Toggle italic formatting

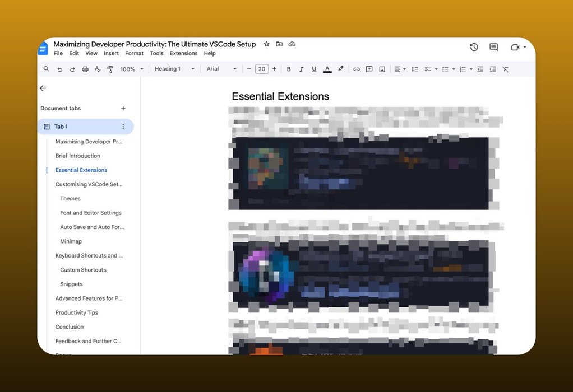click(301, 69)
